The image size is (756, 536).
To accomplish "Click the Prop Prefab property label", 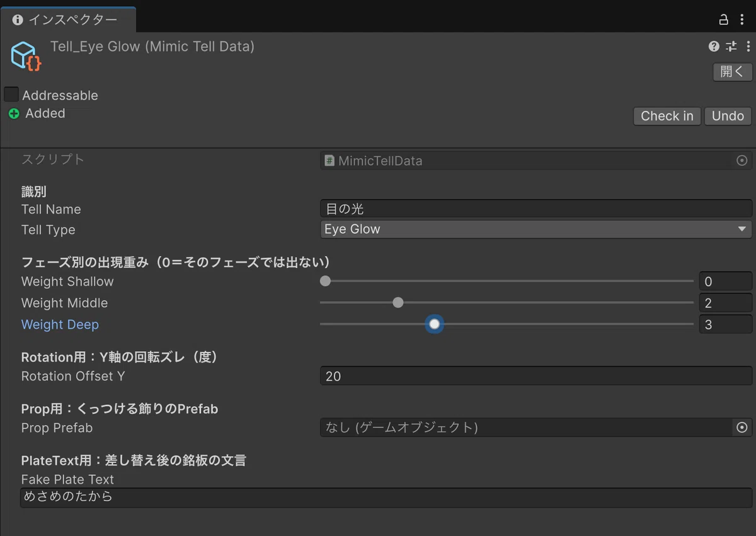I will pos(57,428).
